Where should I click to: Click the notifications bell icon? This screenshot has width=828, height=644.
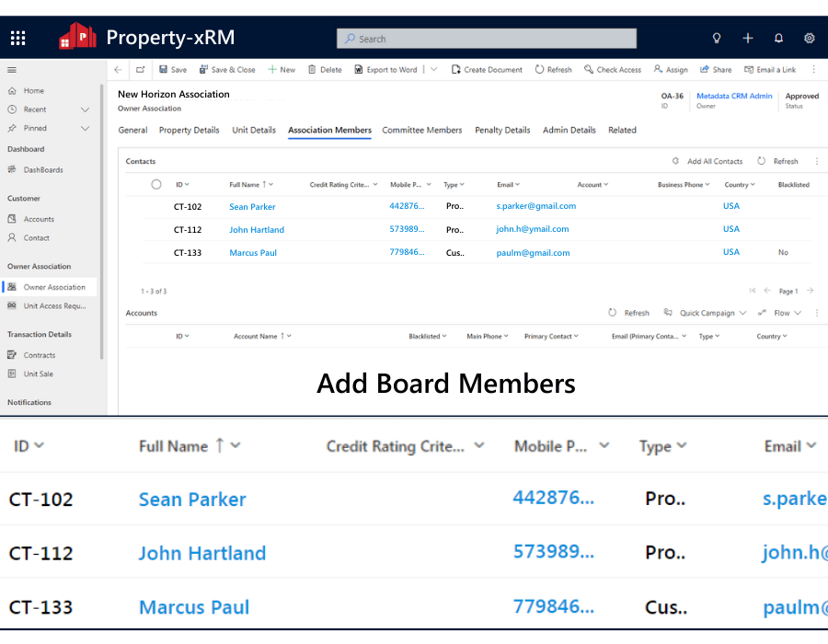[779, 38]
